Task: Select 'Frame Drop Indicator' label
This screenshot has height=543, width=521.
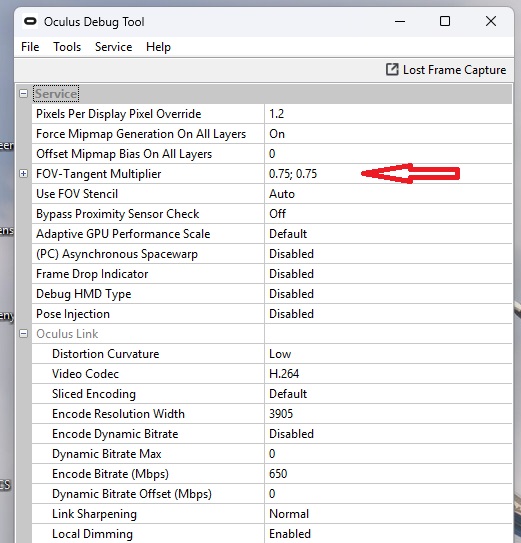Action: [92, 274]
